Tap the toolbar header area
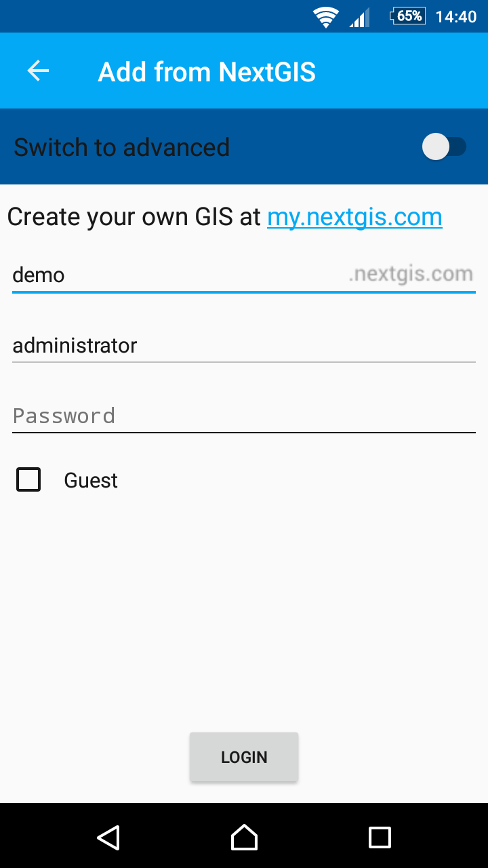Image resolution: width=488 pixels, height=868 pixels. (x=244, y=71)
